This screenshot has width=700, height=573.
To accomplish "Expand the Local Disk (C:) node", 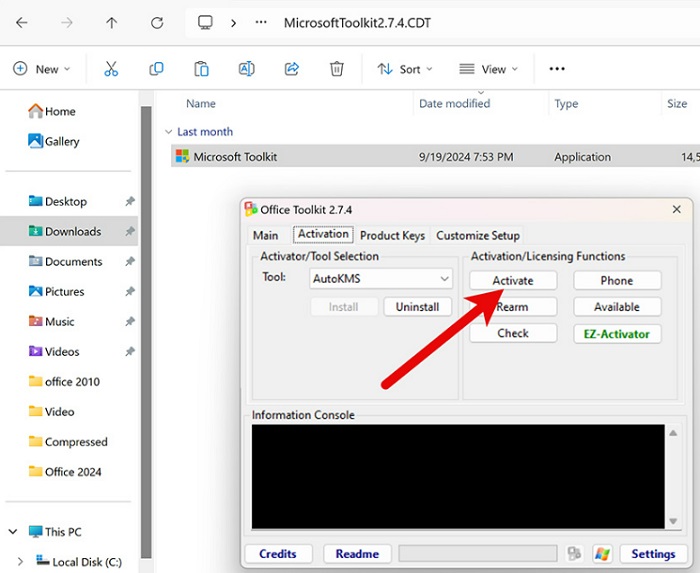I will tap(20, 561).
